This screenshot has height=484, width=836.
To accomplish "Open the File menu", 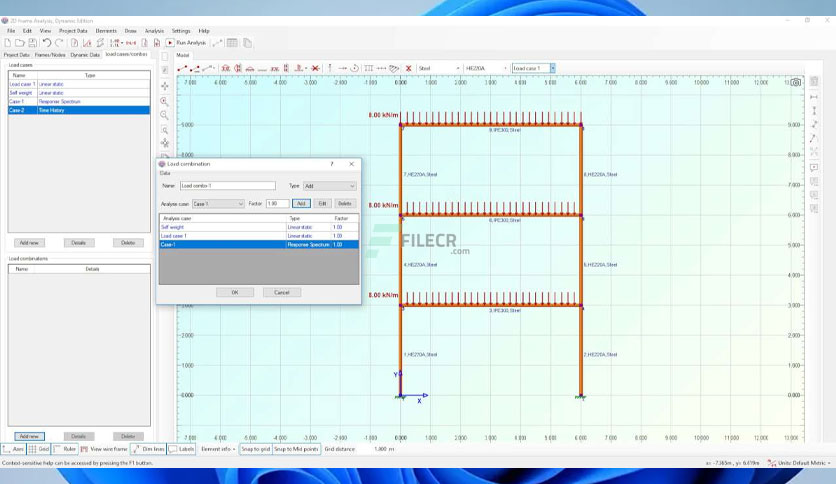I will pyautogui.click(x=11, y=31).
